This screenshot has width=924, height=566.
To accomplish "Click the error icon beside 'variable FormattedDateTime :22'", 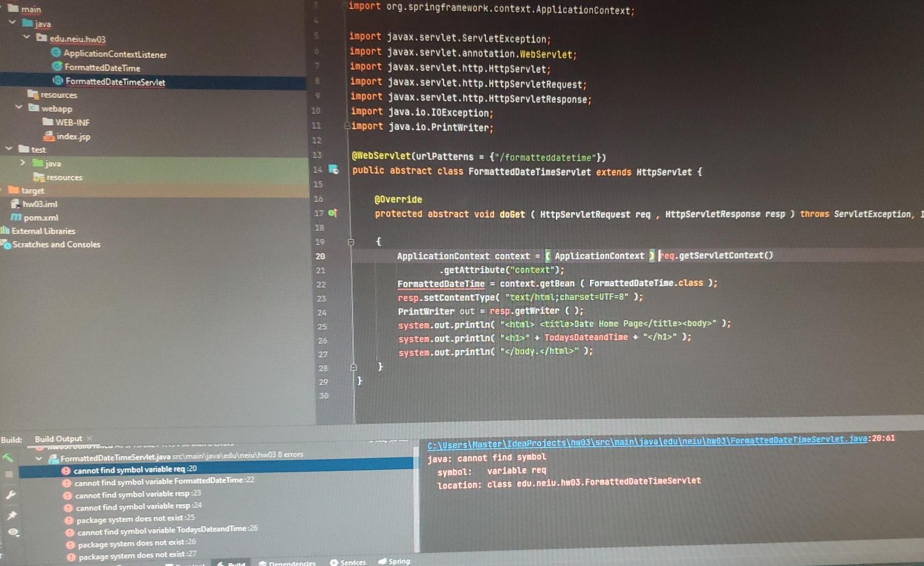I will (x=67, y=483).
